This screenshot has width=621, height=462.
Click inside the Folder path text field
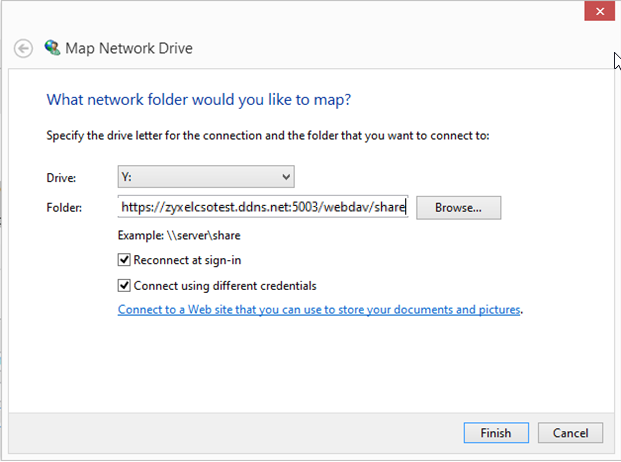[262, 207]
